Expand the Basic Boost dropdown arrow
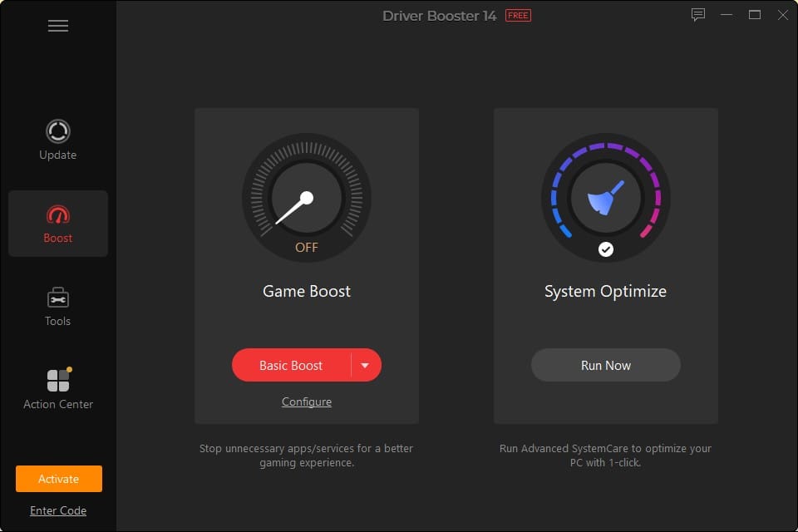The image size is (798, 532). click(365, 365)
